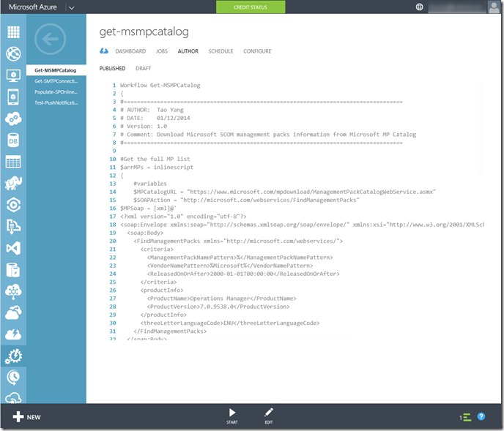
Task: Click the '<soap:Body>' line
Action: point(145,233)
